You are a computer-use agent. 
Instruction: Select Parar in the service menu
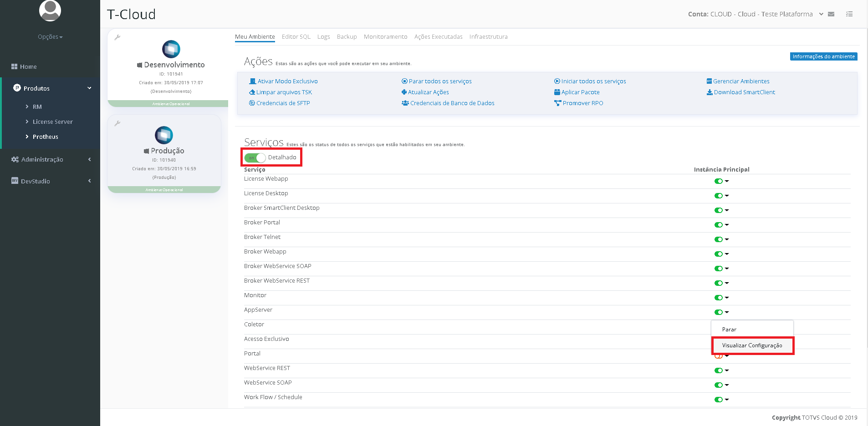pyautogui.click(x=752, y=329)
